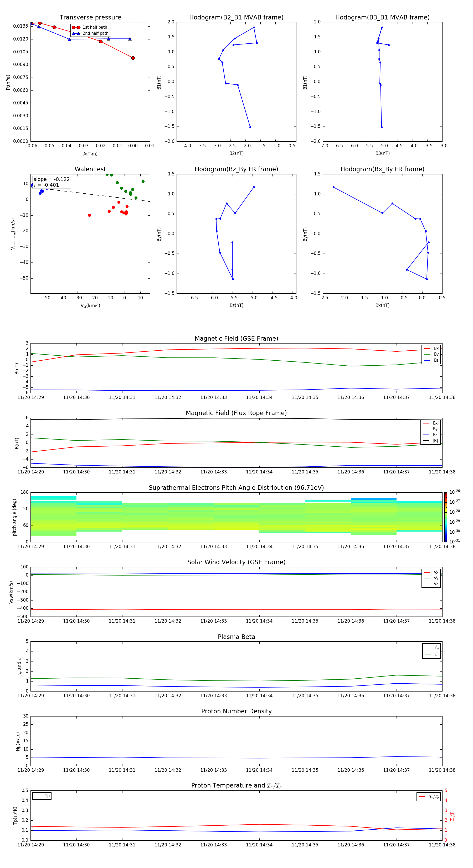Click the "Bx'" legend entry in Flux Rope plot
The image size is (473, 868).
[x=431, y=423]
